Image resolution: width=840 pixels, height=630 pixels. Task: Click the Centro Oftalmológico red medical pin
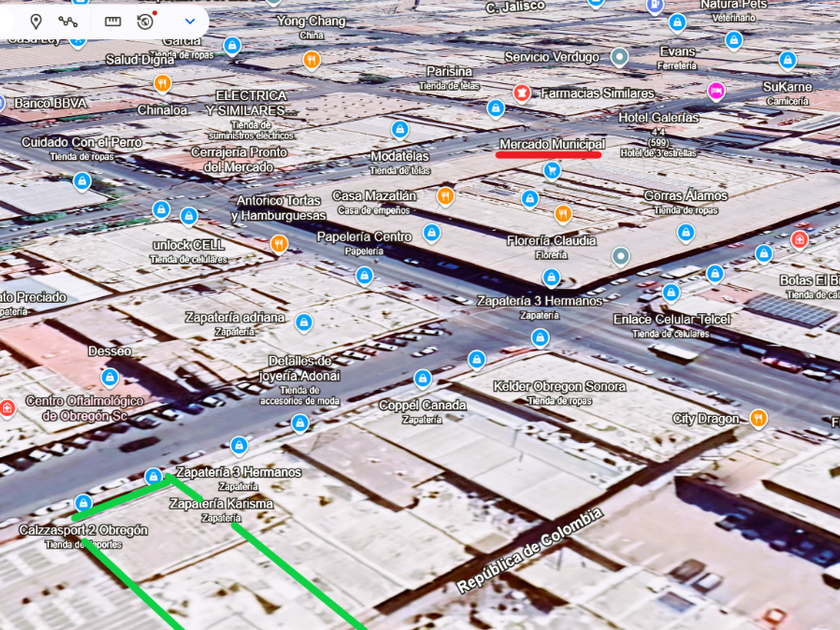7,408
